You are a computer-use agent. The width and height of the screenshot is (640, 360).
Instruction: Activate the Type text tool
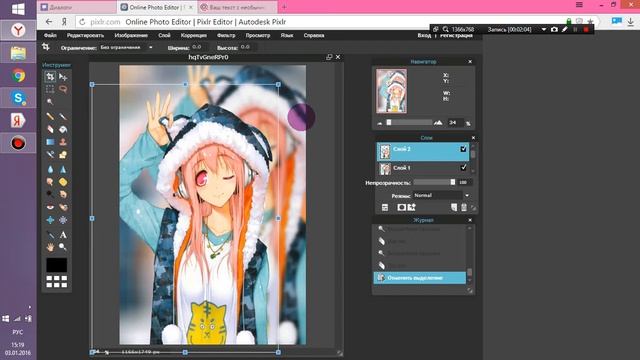click(x=63, y=235)
